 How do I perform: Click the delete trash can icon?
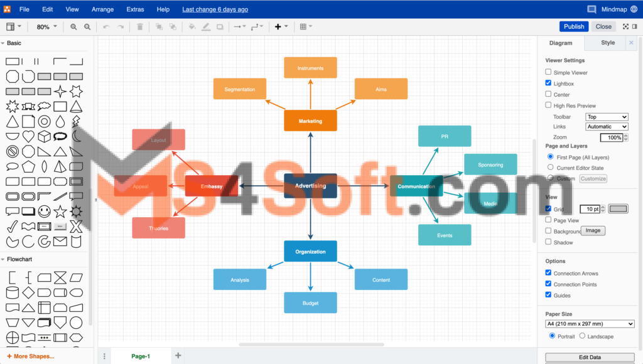139,27
